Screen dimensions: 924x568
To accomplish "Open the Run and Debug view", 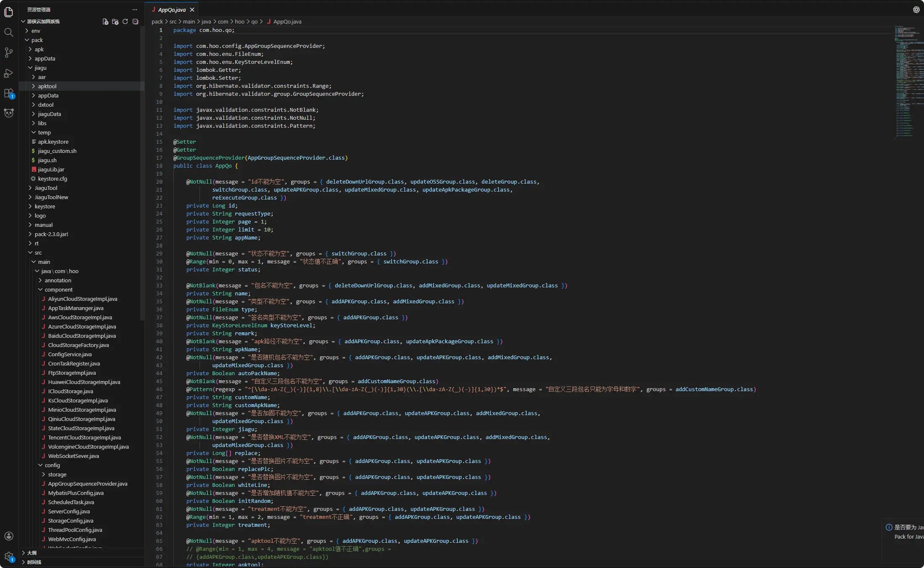I will (8, 74).
